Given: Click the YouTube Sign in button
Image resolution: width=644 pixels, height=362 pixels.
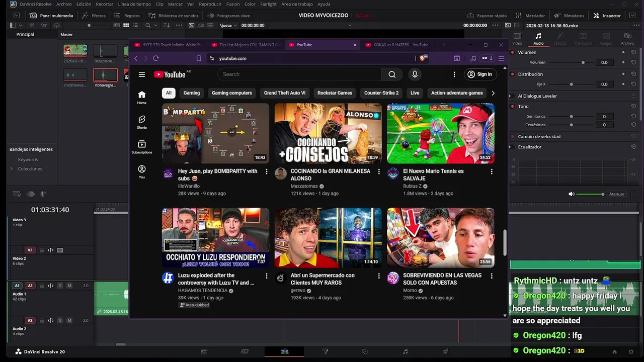Looking at the screenshot, I should pos(479,74).
